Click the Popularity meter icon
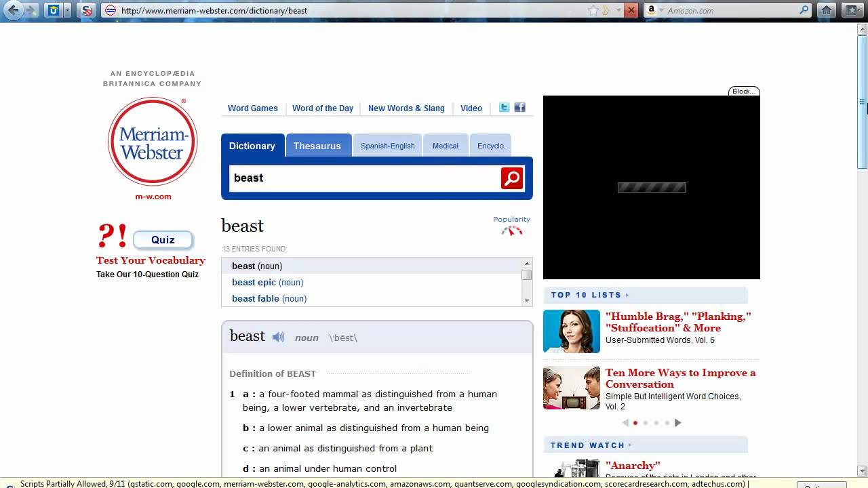The image size is (868, 488). pyautogui.click(x=512, y=230)
